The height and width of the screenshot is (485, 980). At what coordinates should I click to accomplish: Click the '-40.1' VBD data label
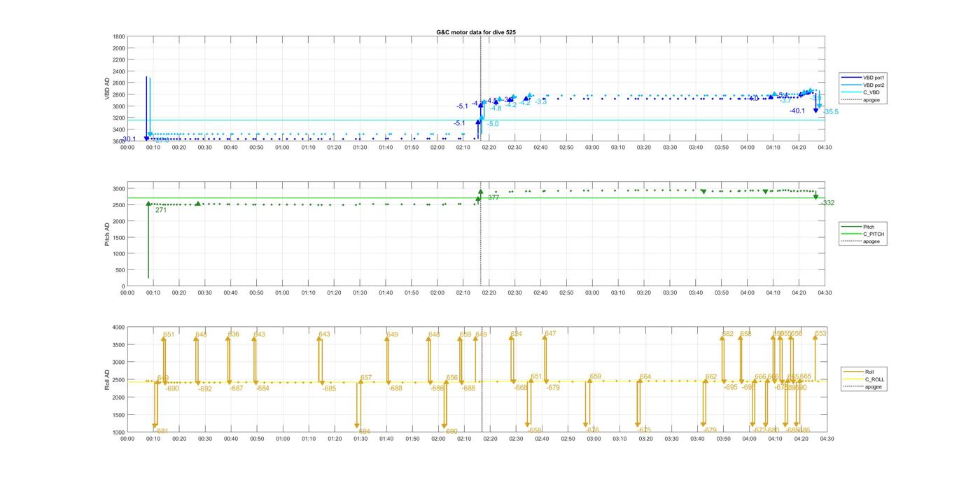797,111
